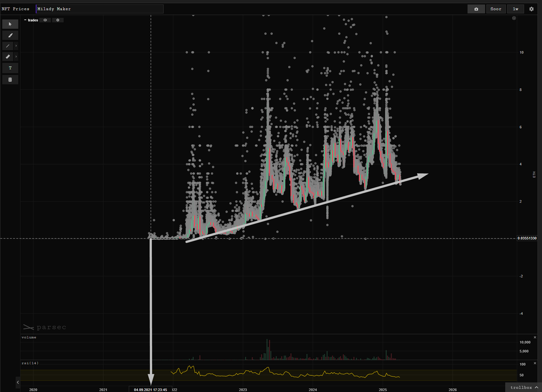Close the volume indicator pane
The height and width of the screenshot is (392, 542).
(535, 338)
